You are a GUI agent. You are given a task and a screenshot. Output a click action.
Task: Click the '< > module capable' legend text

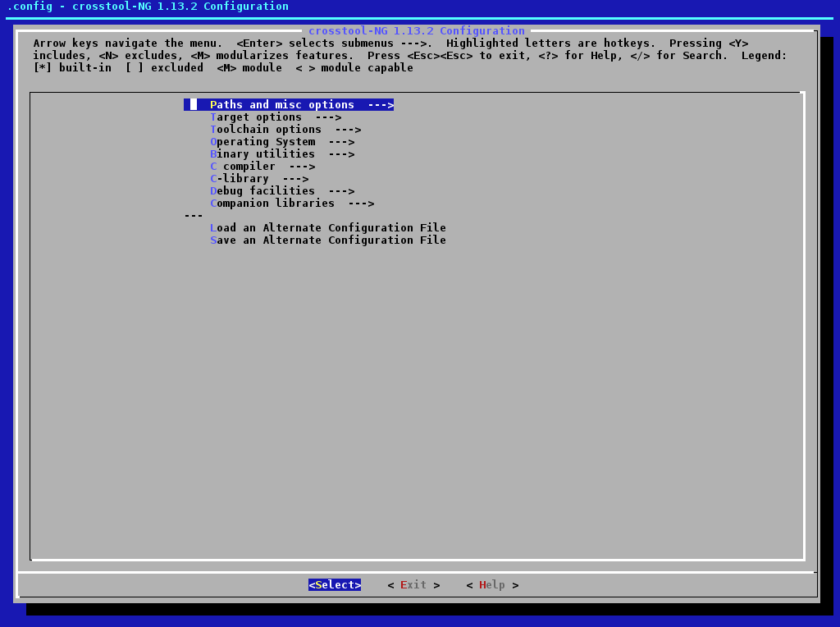pyautogui.click(x=354, y=67)
